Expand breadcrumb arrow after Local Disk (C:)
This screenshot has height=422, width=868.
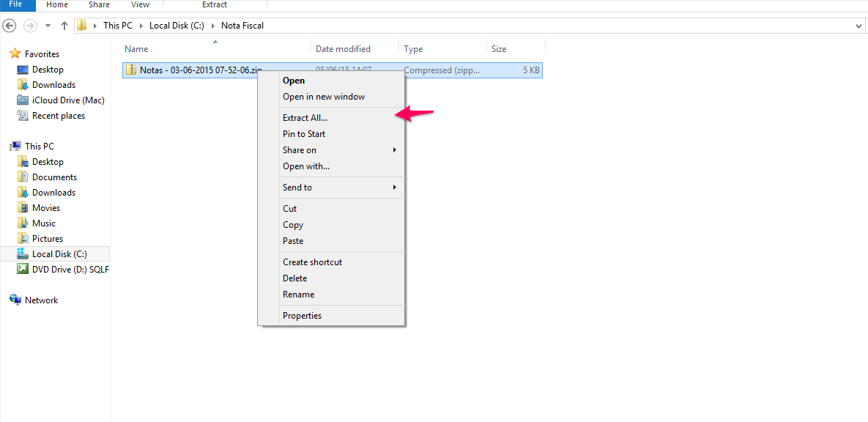point(212,26)
